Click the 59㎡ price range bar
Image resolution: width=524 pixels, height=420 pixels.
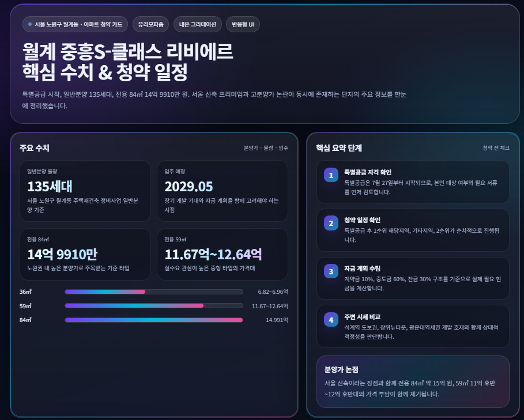coord(154,306)
